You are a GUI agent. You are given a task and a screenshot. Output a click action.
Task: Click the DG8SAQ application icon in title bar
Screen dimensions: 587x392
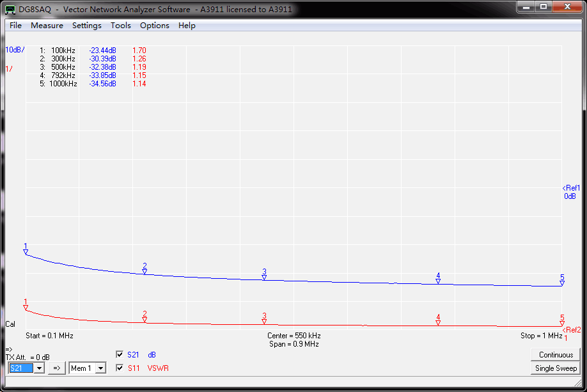10,10
